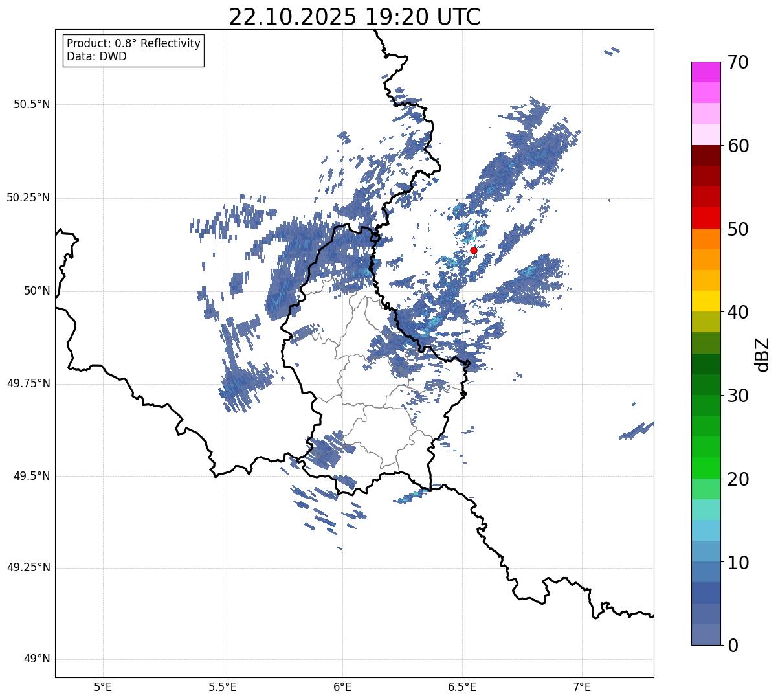Click the colorbar label '70'
This screenshot has height=700, width=778.
tap(738, 62)
